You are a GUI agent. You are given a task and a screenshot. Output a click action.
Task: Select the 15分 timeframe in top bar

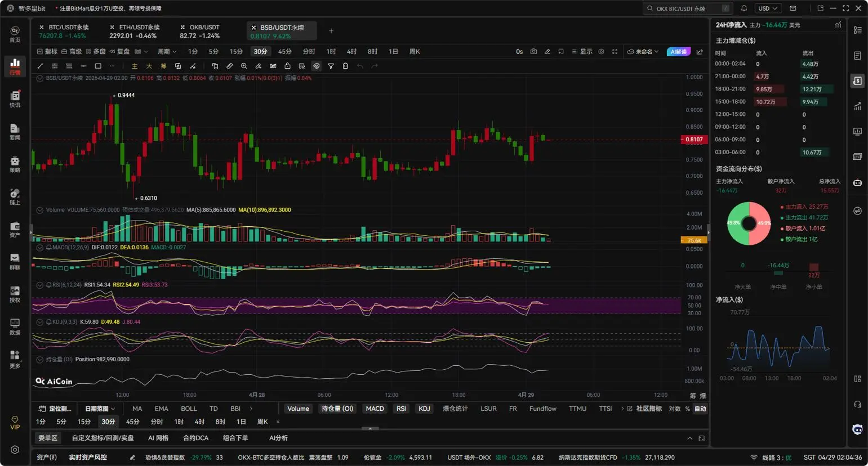click(x=236, y=52)
